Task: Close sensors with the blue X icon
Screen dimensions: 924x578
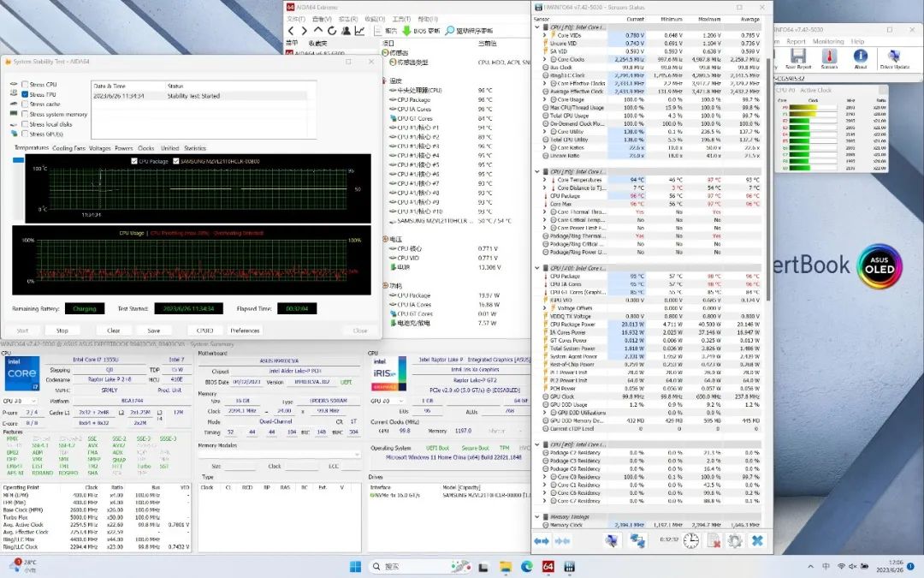Action: [756, 540]
